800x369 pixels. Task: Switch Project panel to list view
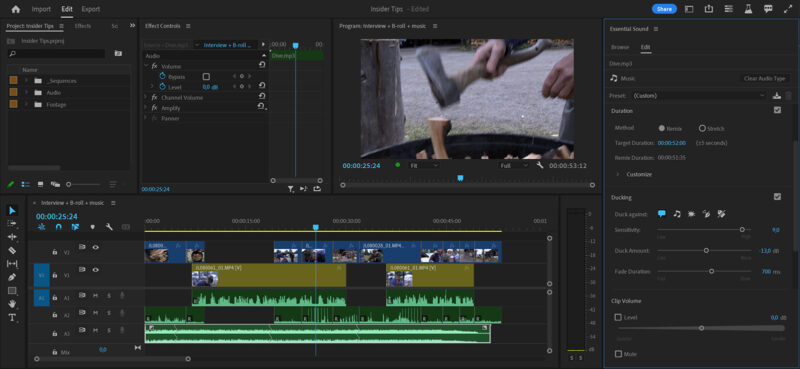coord(26,184)
